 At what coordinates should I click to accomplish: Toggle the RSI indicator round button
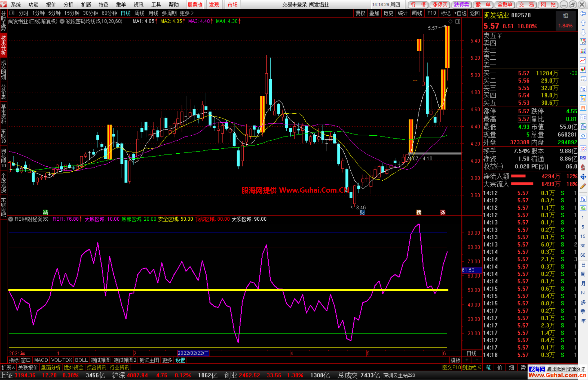[11, 219]
